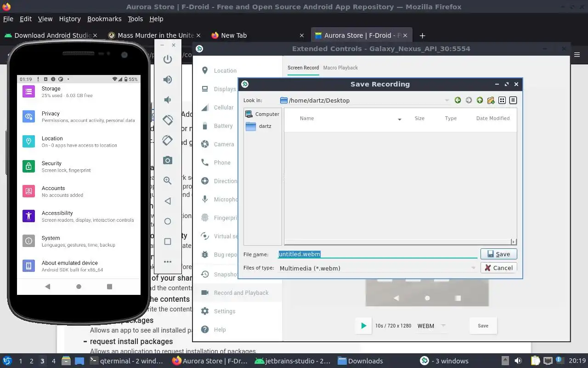Click the emulator power button icon
This screenshot has height=368, width=588.
[168, 59]
